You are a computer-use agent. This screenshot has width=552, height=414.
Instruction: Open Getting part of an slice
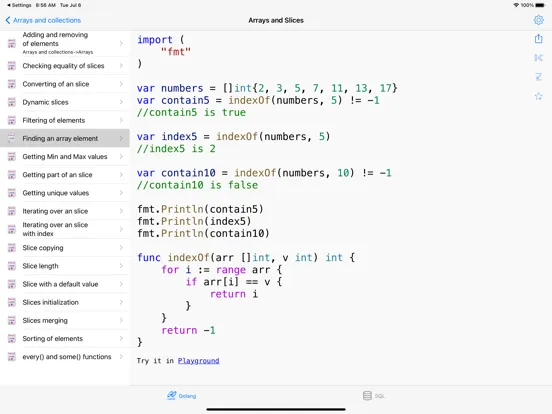pyautogui.click(x=65, y=175)
